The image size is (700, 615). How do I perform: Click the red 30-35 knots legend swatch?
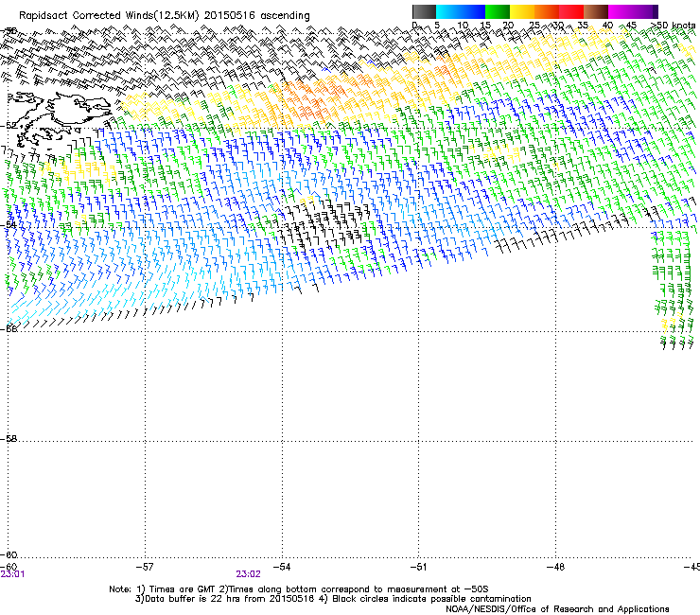pos(571,11)
